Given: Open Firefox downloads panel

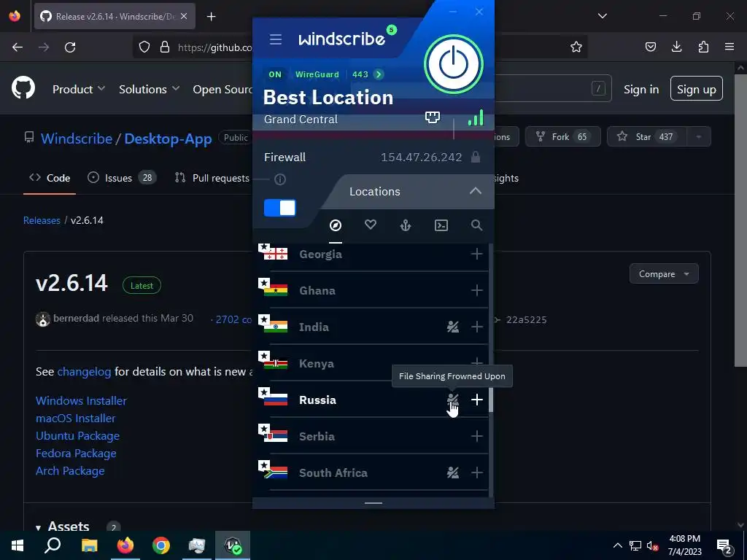Looking at the screenshot, I should click(676, 47).
